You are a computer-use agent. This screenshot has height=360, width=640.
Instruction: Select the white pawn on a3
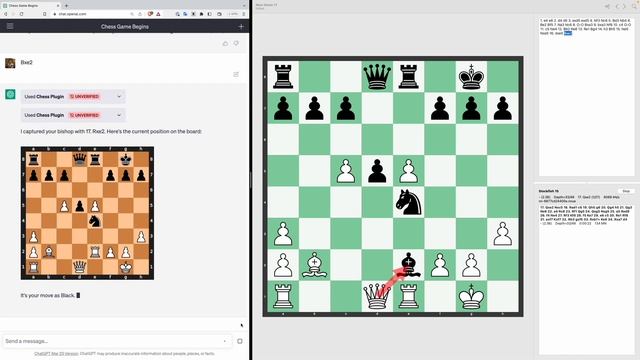(283, 233)
